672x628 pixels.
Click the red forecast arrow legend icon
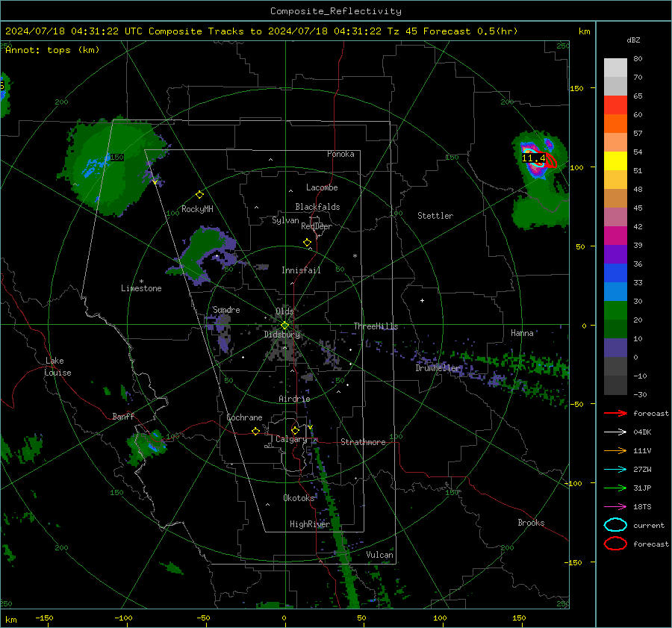pos(615,413)
